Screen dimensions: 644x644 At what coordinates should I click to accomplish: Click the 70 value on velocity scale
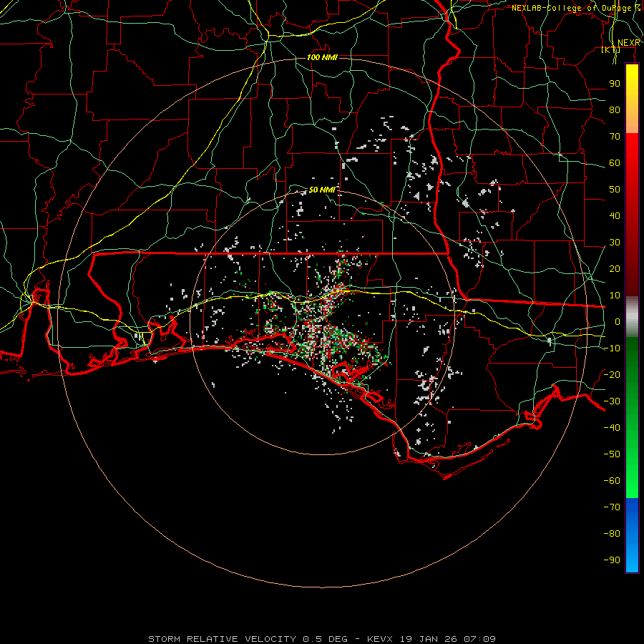coord(615,137)
